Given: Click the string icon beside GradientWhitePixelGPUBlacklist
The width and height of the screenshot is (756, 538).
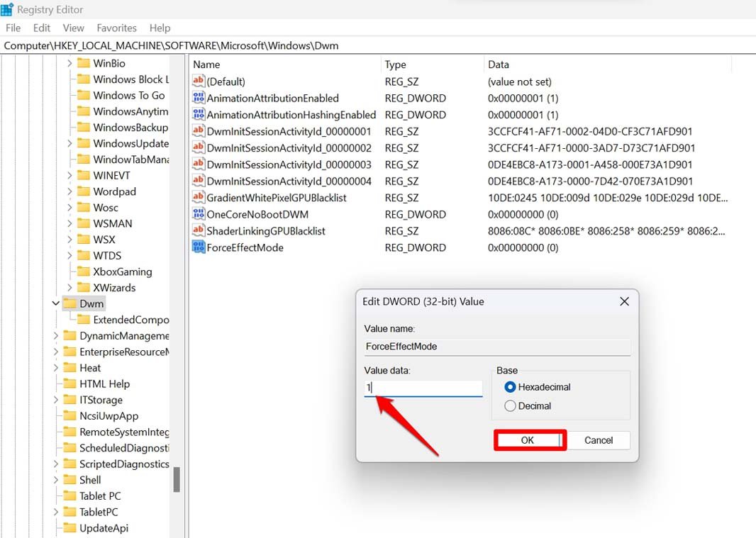Looking at the screenshot, I should coord(199,198).
